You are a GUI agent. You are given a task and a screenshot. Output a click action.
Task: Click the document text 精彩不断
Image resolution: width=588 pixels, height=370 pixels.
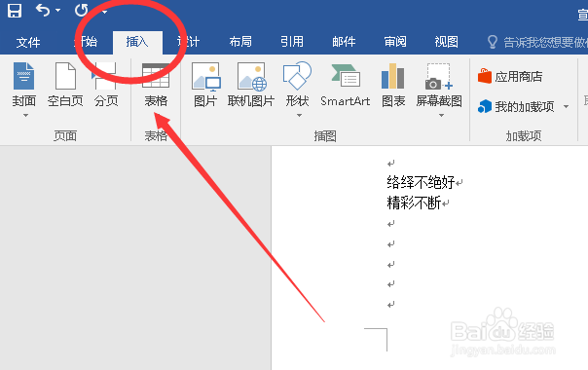tap(414, 203)
